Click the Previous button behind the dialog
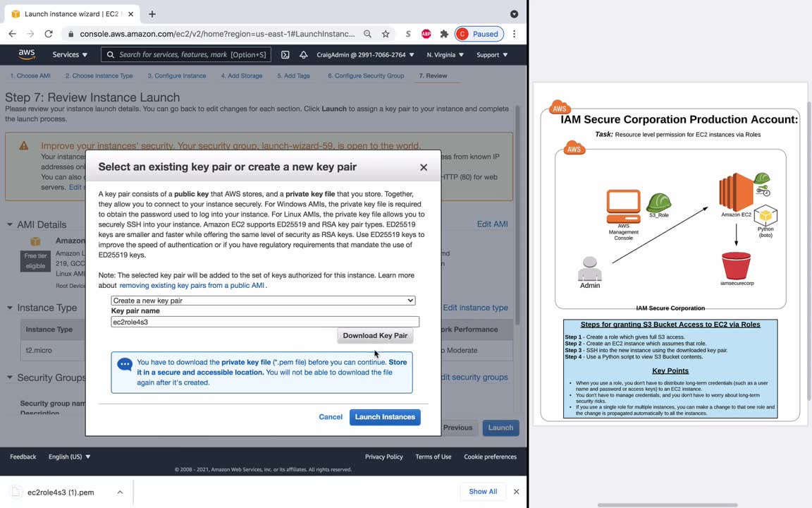Image resolution: width=812 pixels, height=508 pixels. 457,428
